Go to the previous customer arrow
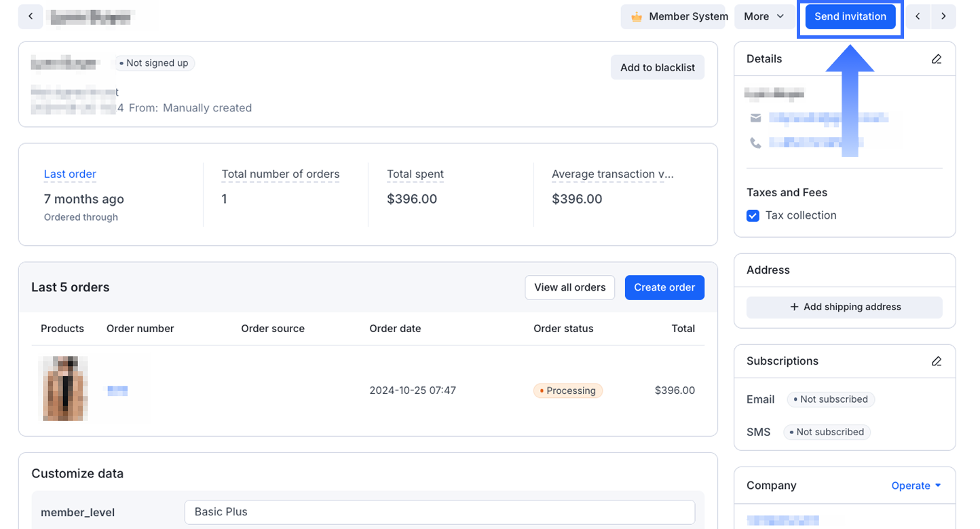Viewport: 980px width, 529px height. point(918,16)
